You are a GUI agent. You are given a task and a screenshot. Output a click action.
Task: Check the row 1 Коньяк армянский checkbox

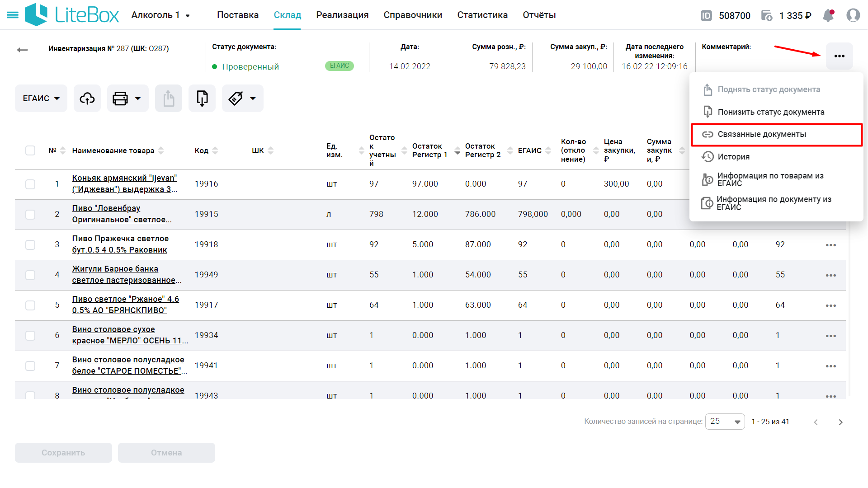(x=30, y=184)
